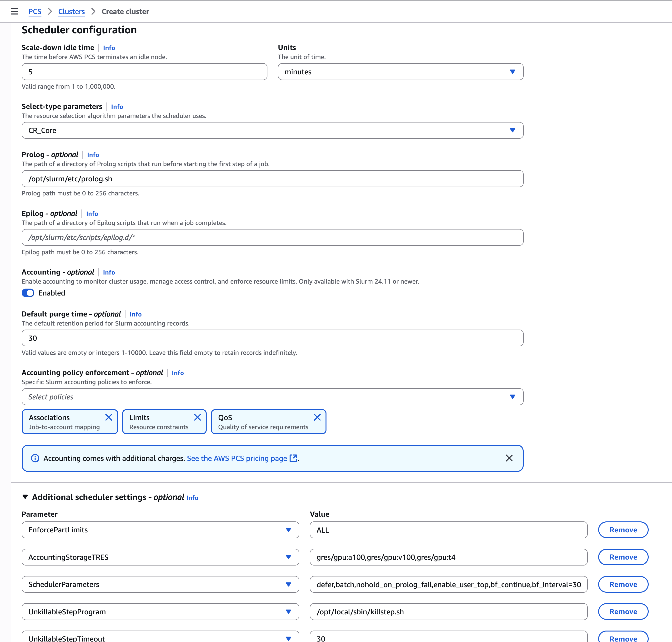
Task: Navigate to the Clusters breadcrumb
Action: coord(71,11)
